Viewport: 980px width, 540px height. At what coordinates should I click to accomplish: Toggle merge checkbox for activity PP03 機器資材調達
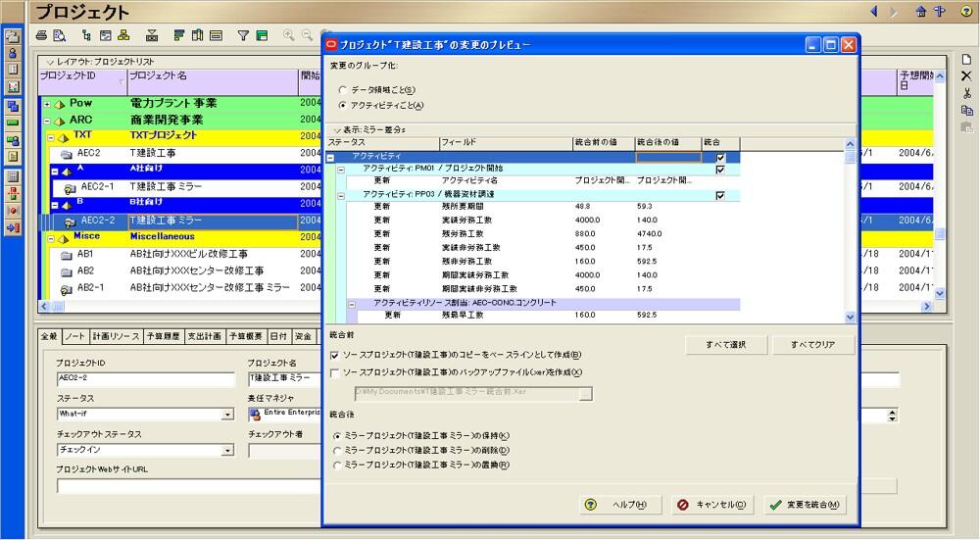[720, 196]
